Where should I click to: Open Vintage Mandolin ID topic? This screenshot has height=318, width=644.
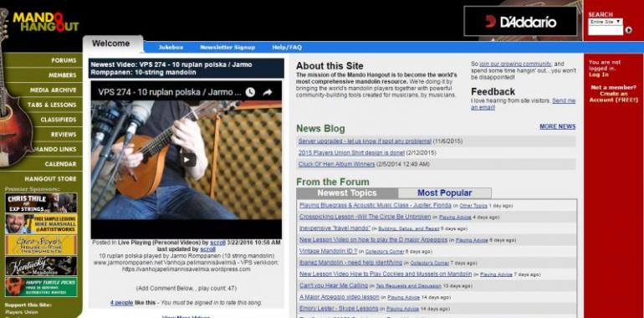[x=328, y=250]
